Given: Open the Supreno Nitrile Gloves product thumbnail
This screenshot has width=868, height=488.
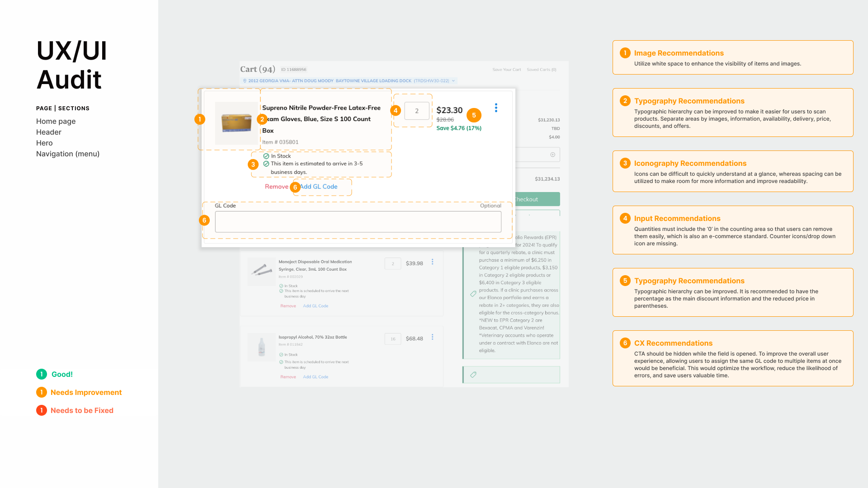Looking at the screenshot, I should click(236, 123).
